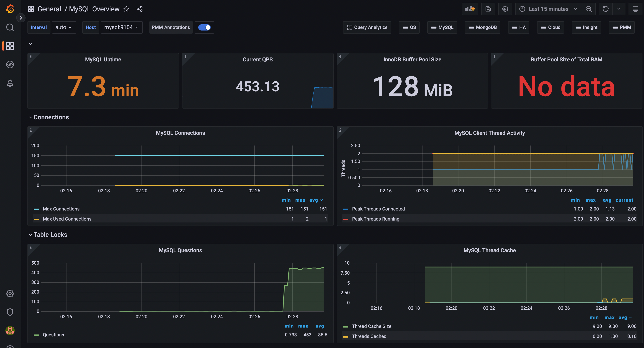Open Alerting bell icon in sidebar
The height and width of the screenshot is (348, 644).
pos(10,83)
